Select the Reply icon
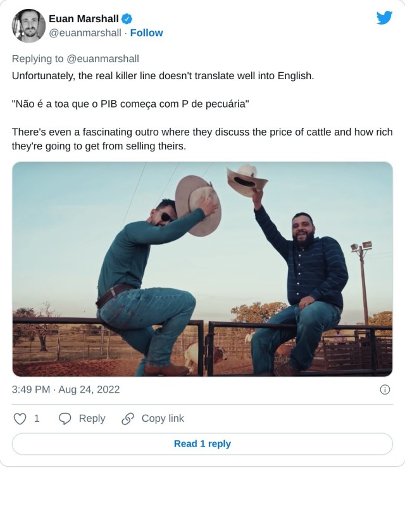This screenshot has width=405, height=532. coord(65,419)
